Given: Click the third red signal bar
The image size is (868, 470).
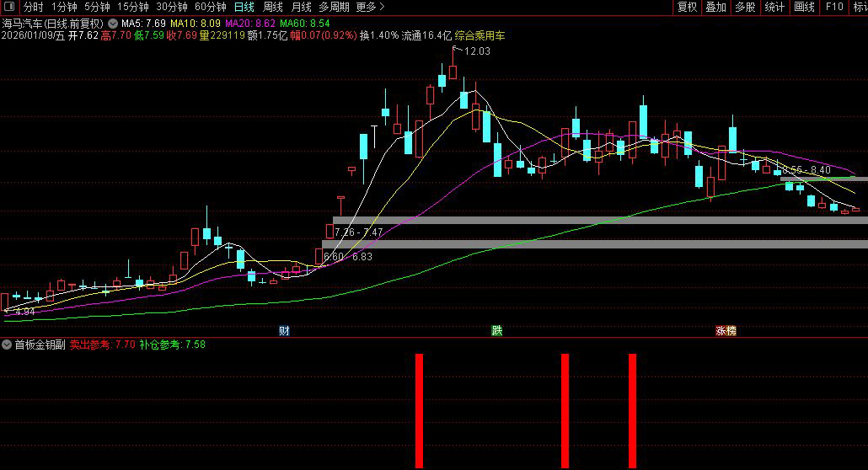Looking at the screenshot, I should [x=632, y=411].
